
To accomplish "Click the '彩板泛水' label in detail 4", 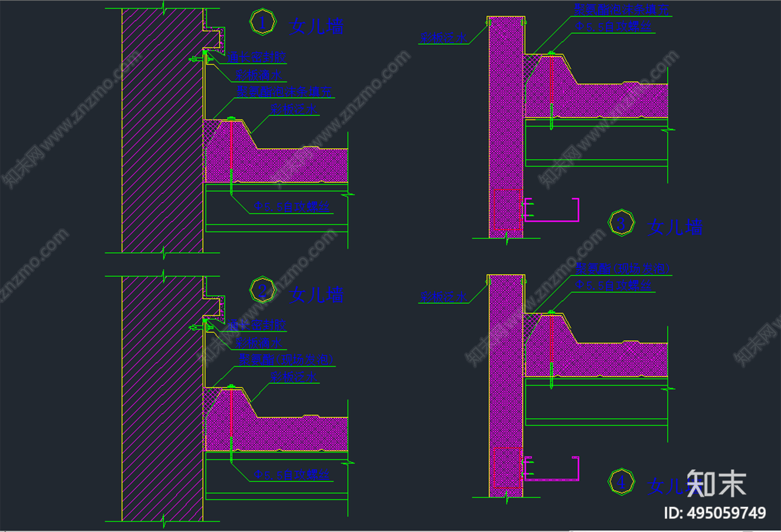I will pos(444,296).
